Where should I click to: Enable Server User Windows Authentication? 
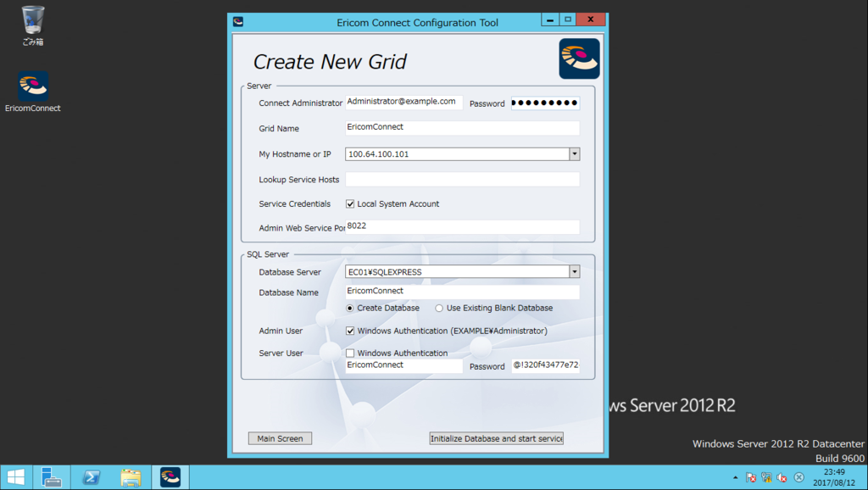click(350, 353)
